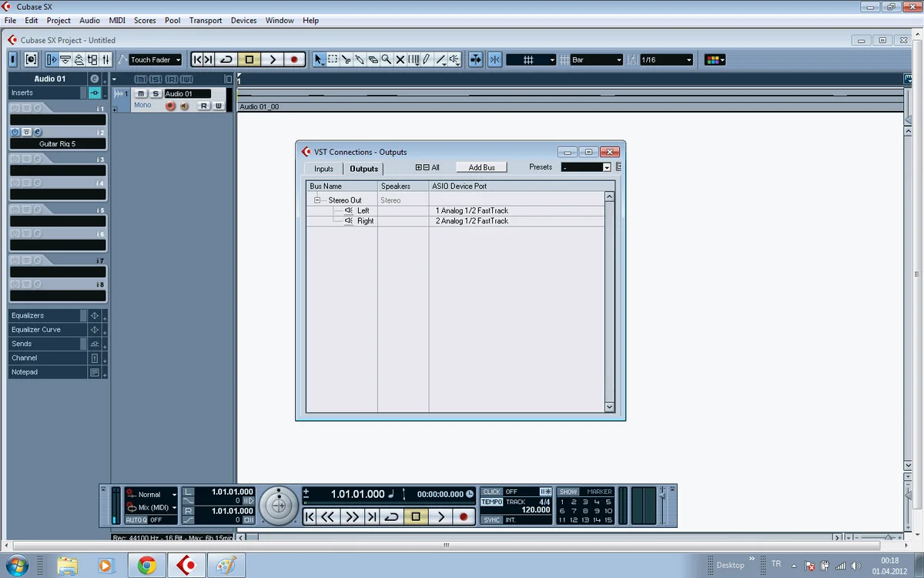Pick the Zoom magnifier tool
The width and height of the screenshot is (924, 578).
387,59
